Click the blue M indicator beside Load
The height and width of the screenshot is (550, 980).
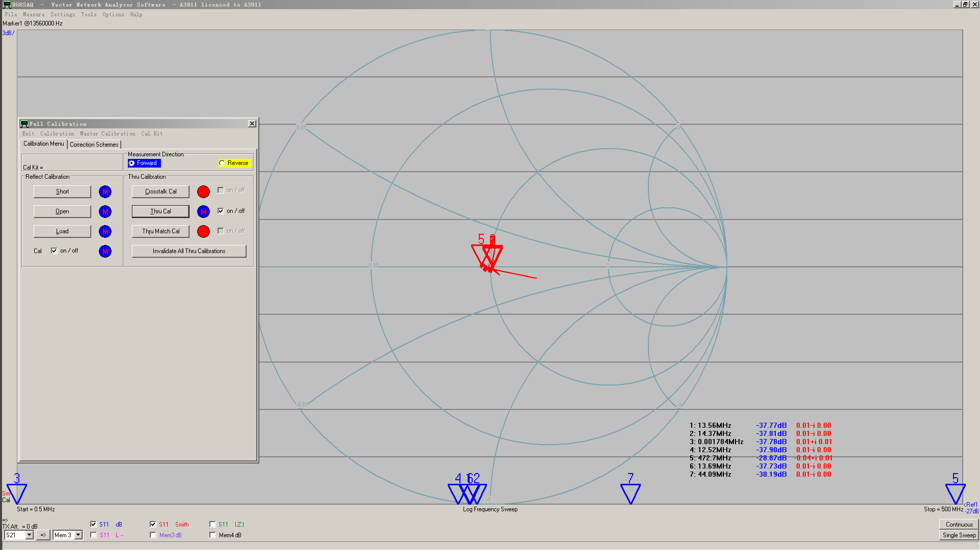pyautogui.click(x=105, y=231)
